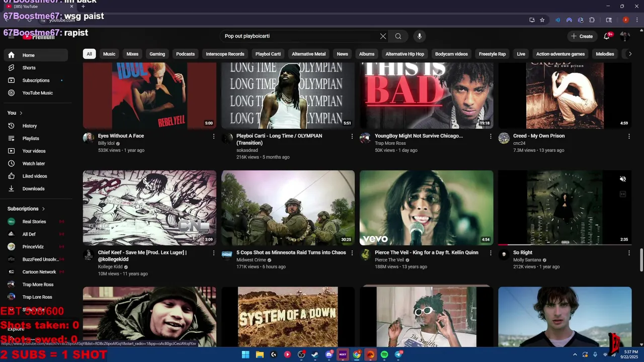644x362 pixels.
Task: Show hidden system tray icons
Action: click(x=575, y=354)
